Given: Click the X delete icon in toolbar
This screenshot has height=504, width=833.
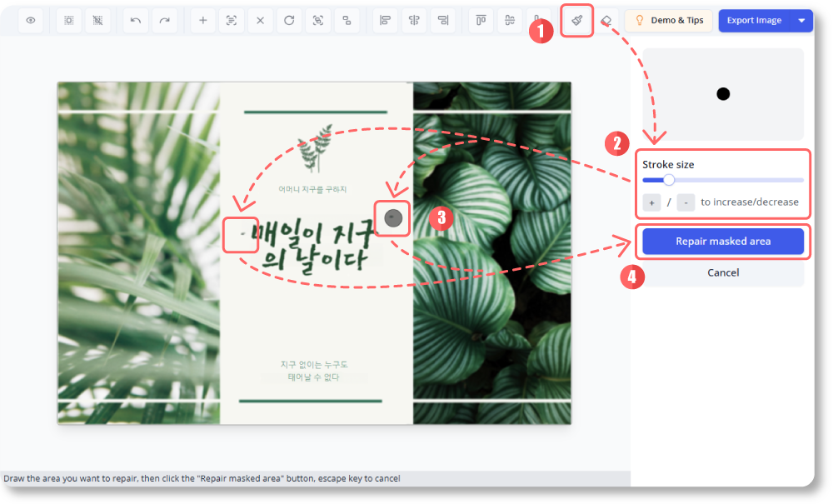Looking at the screenshot, I should [260, 20].
